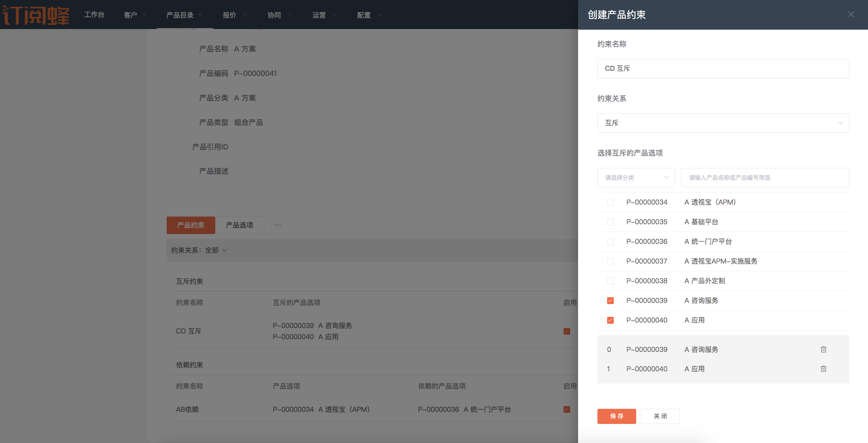Image resolution: width=868 pixels, height=443 pixels.
Task: Click the three-dots more tabs icon
Action: click(x=277, y=225)
